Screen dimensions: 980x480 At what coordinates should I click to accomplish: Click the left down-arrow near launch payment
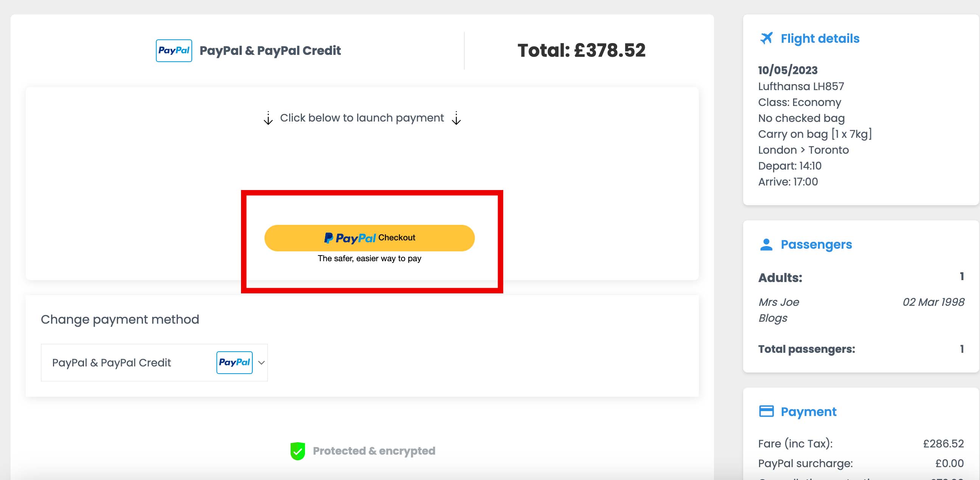coord(268,118)
